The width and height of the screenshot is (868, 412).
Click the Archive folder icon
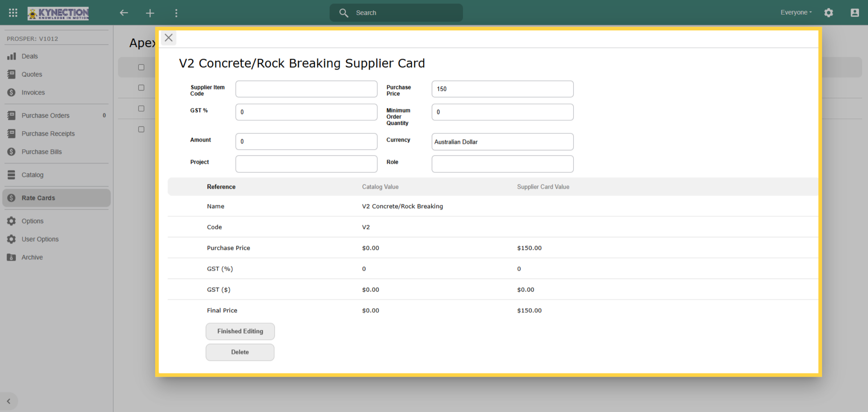pos(12,257)
